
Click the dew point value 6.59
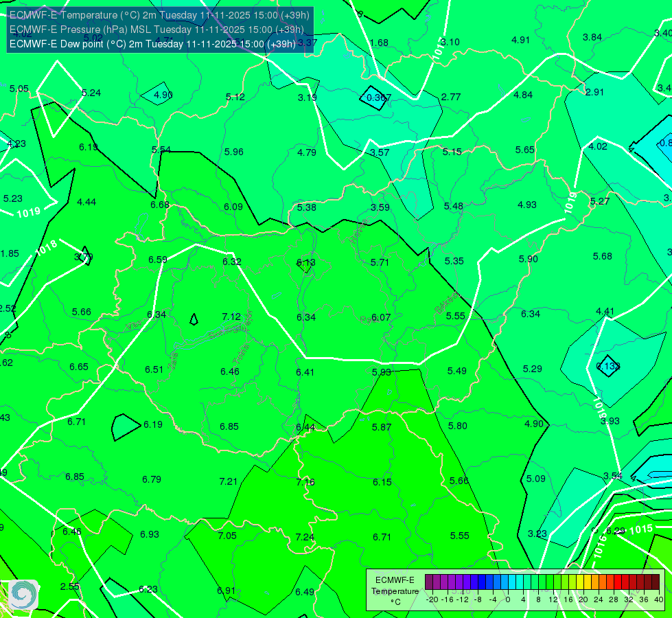(x=158, y=260)
